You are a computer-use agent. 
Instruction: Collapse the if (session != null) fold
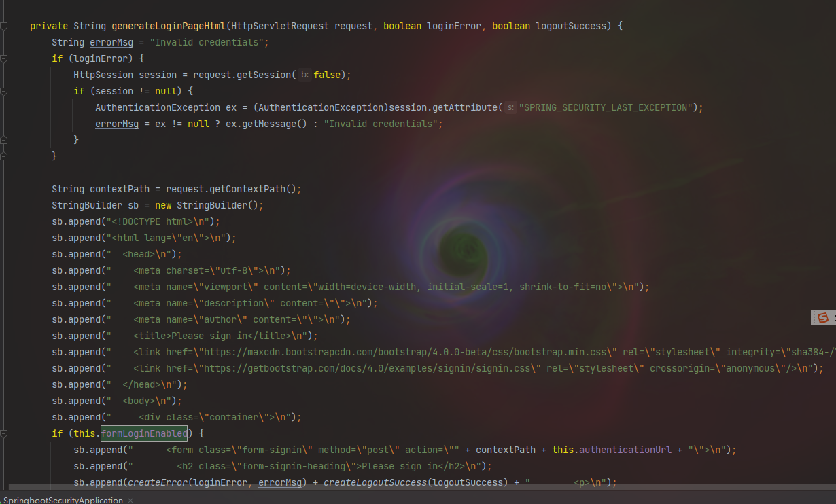[x=3, y=91]
